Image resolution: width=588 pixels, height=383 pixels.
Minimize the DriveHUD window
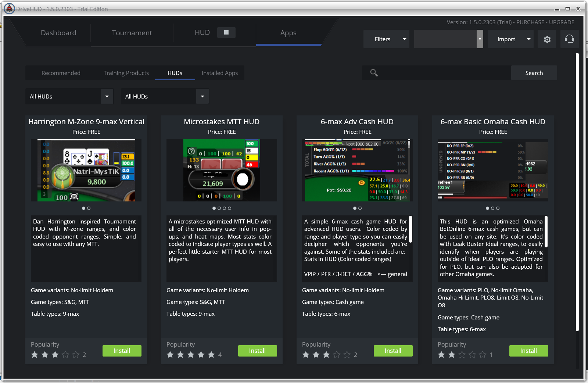pyautogui.click(x=557, y=9)
